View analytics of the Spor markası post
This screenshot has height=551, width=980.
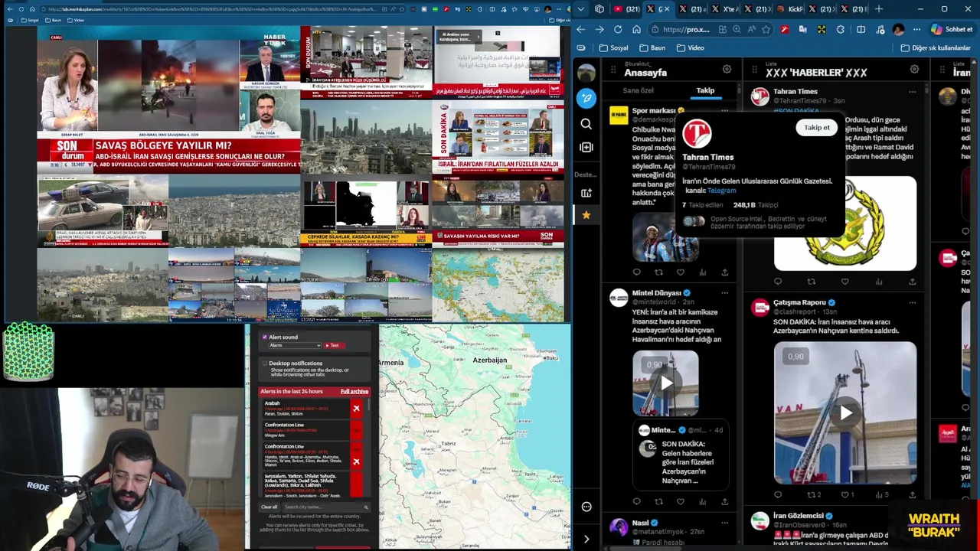tap(703, 272)
